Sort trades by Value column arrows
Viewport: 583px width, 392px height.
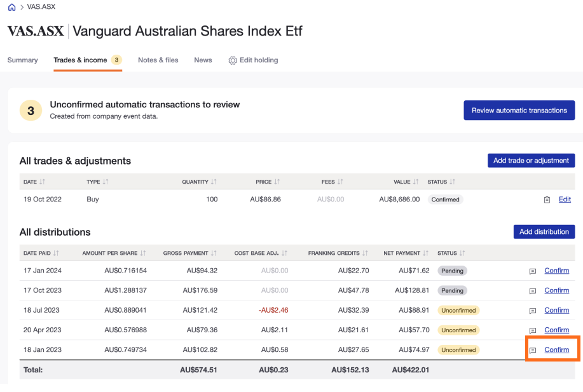tap(416, 182)
